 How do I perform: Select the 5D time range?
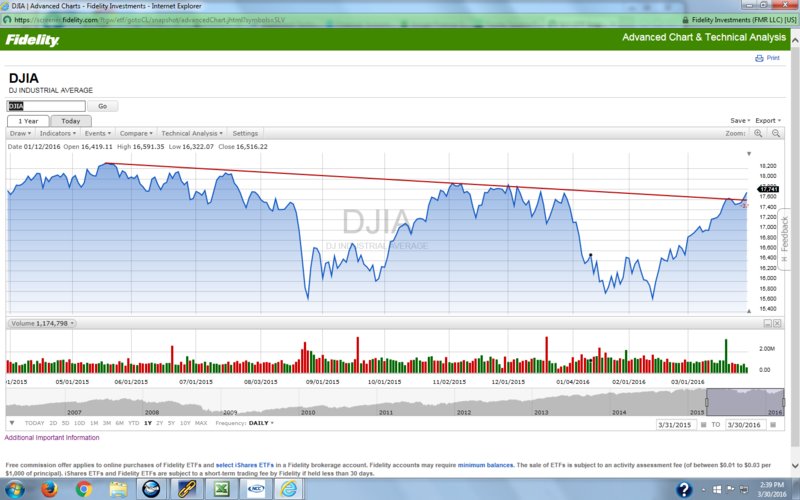click(65, 423)
